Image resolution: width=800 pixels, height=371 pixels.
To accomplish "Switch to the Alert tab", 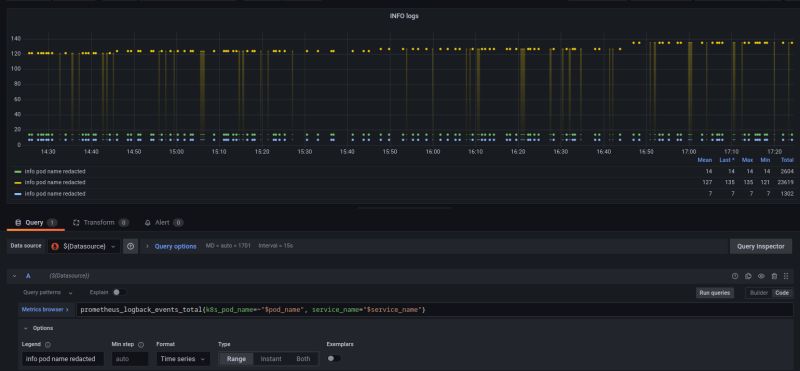I will 163,222.
